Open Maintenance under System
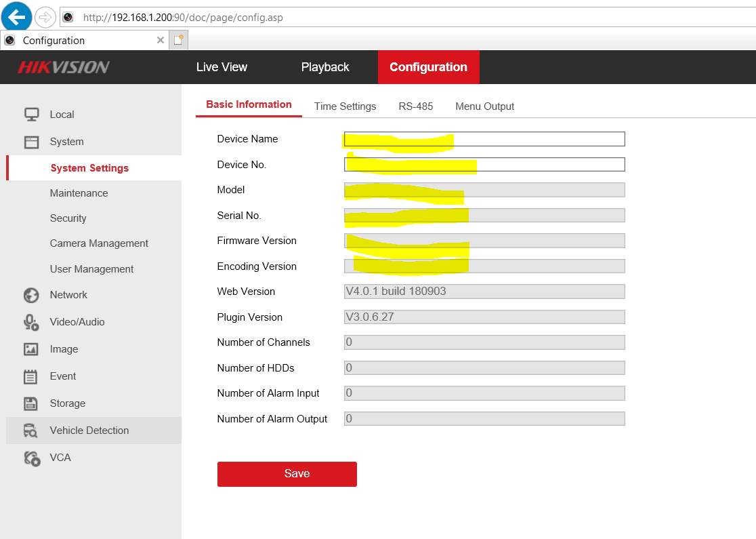Viewport: 756px width, 539px height. tap(79, 193)
